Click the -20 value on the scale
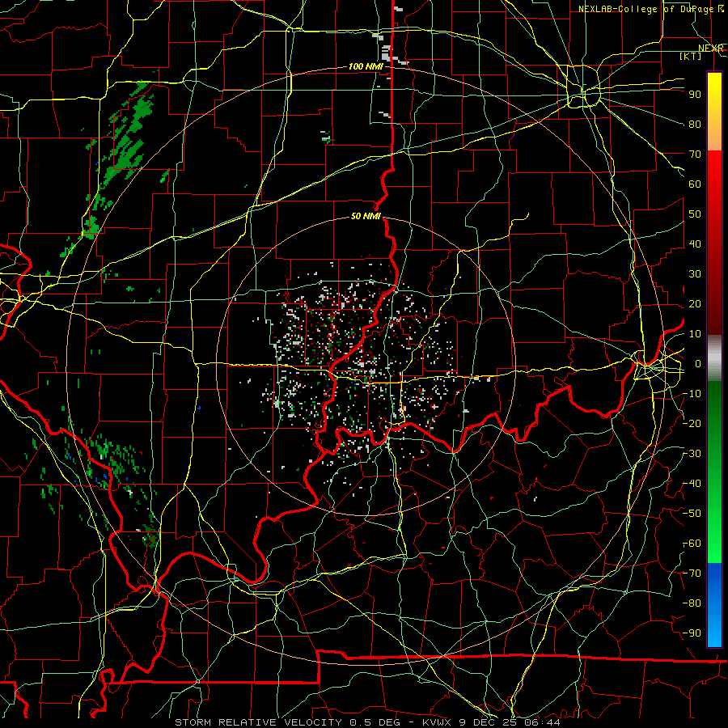The height and width of the screenshot is (728, 728). pyautogui.click(x=692, y=424)
